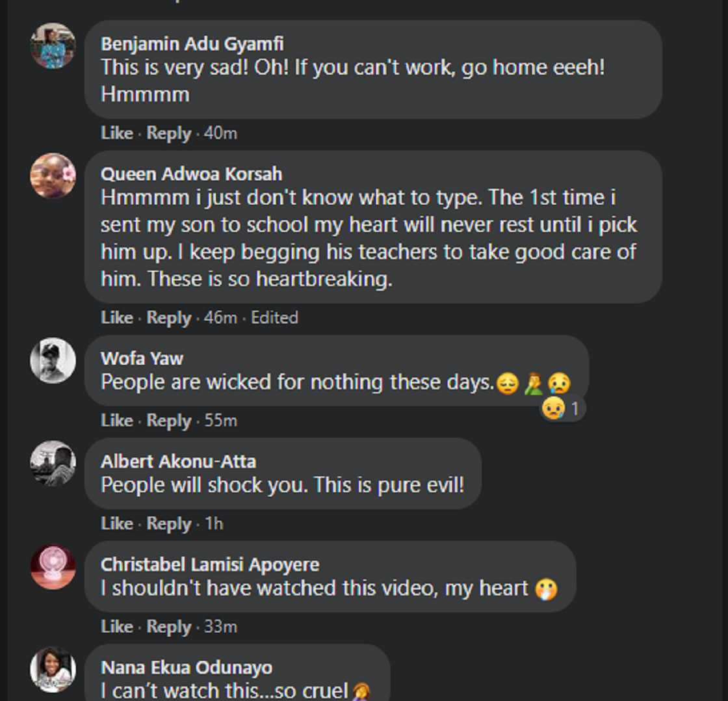Click the 46m timestamp on Queen's comment
This screenshot has height=701, width=728.
point(220,318)
